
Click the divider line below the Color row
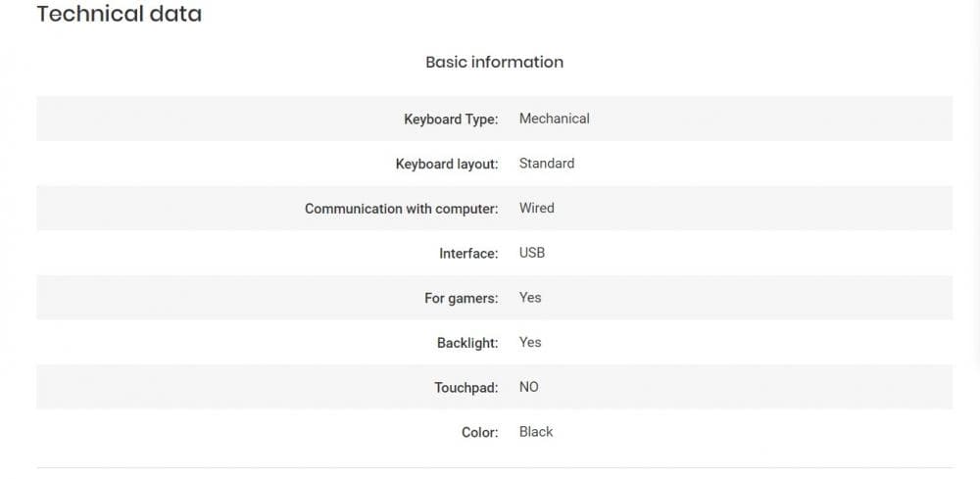click(x=494, y=467)
